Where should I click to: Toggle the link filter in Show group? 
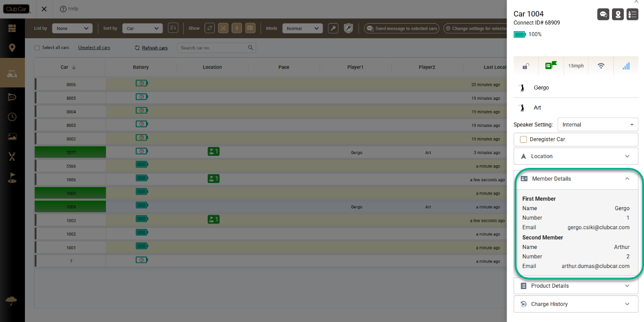(209, 28)
